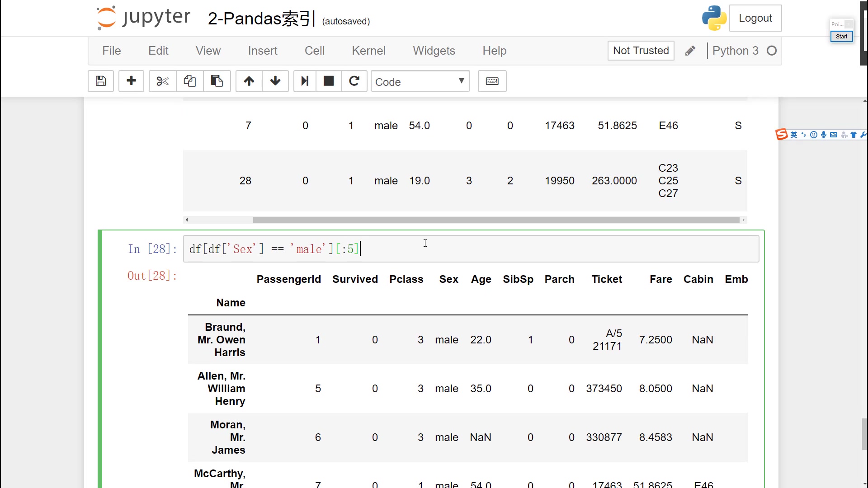Open the Cell menu
Screen dimensions: 868x488
[x=315, y=51]
